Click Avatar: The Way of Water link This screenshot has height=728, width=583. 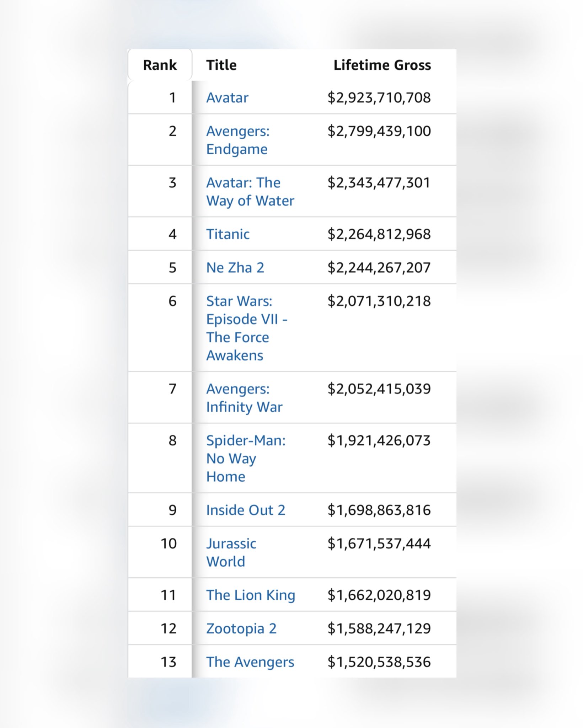pos(250,192)
